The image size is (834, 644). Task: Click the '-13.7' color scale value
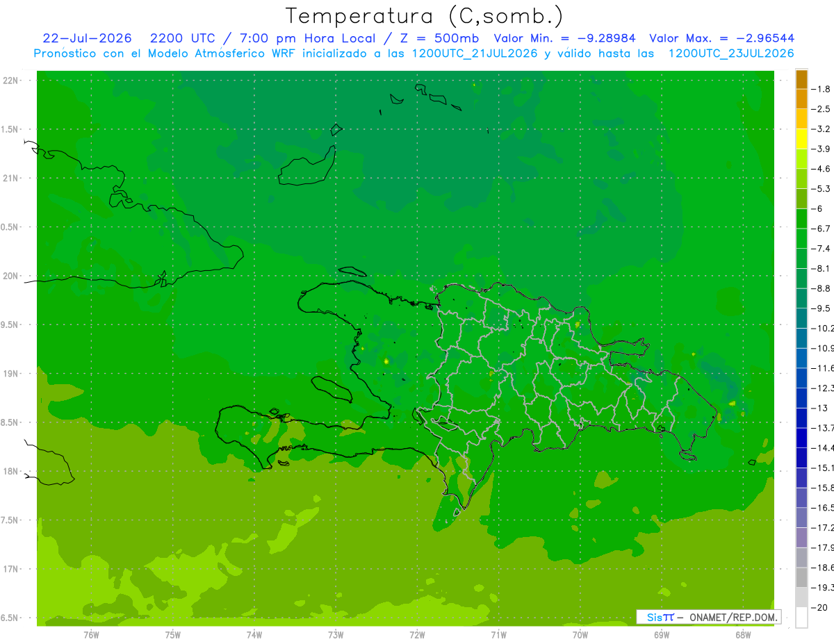pos(822,427)
